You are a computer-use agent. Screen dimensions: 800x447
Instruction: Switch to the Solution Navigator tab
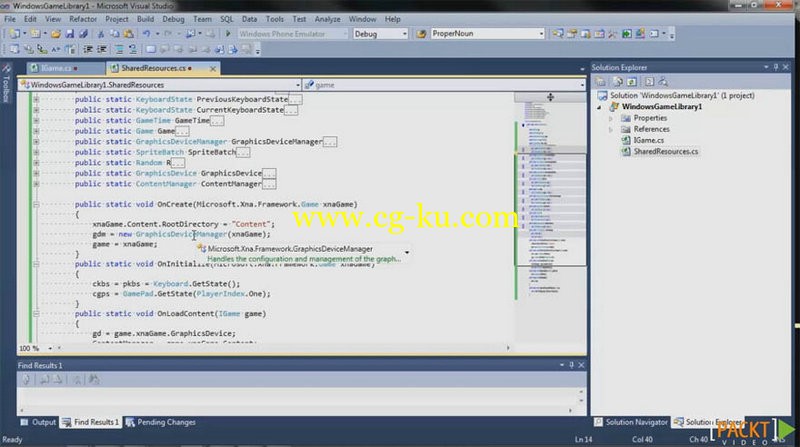[631, 423]
